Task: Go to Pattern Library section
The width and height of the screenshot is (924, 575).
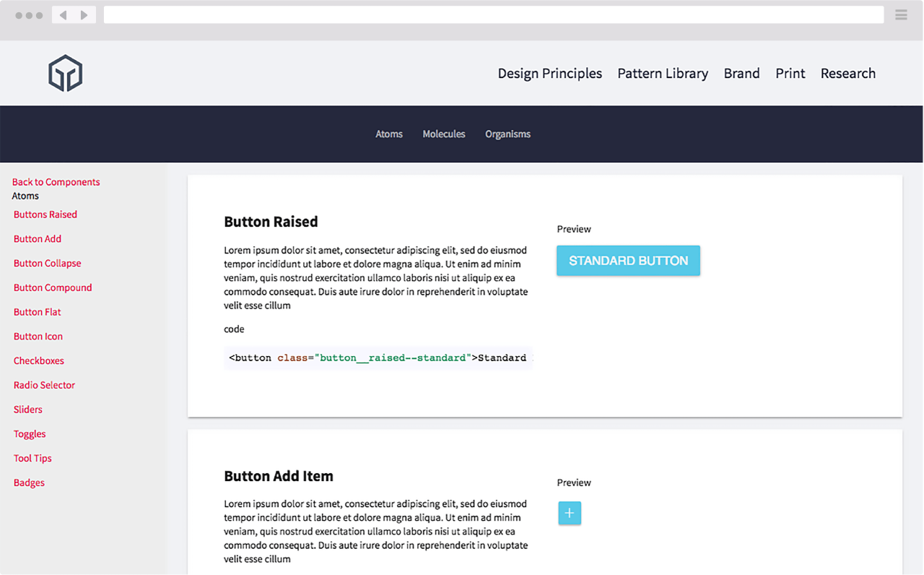Action: 662,74
